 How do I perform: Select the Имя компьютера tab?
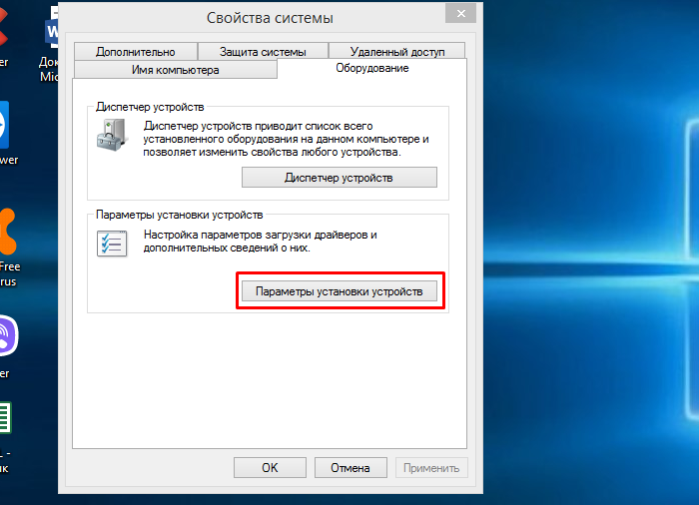click(175, 70)
